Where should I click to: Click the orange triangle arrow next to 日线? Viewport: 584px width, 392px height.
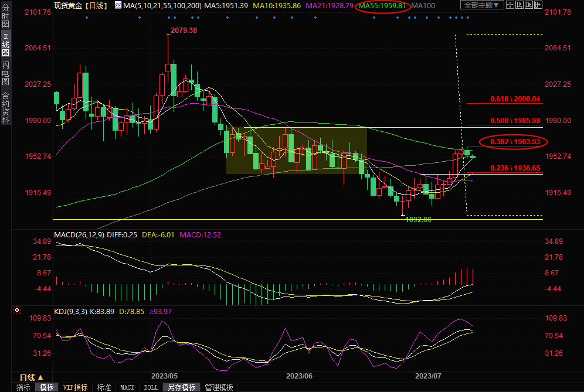[40, 377]
